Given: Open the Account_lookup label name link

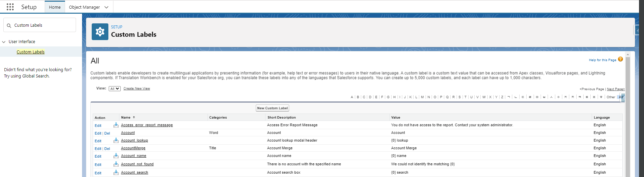Looking at the screenshot, I should (134, 140).
